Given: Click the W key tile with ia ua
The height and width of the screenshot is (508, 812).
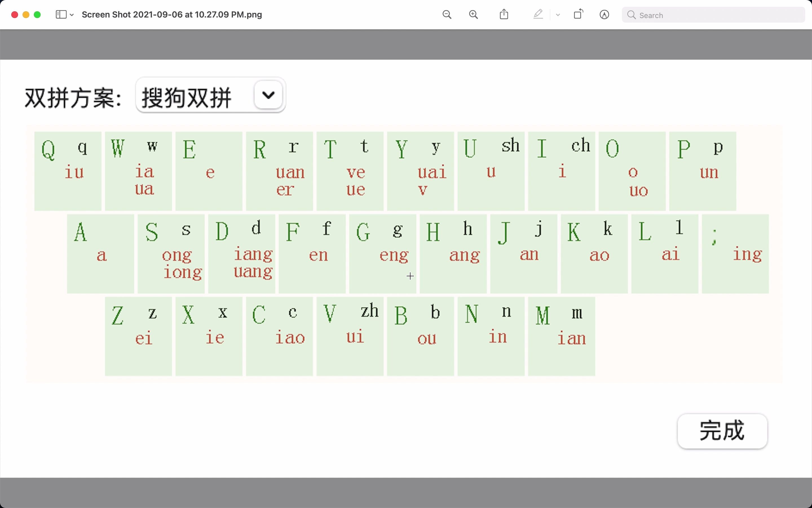Looking at the screenshot, I should 138,171.
